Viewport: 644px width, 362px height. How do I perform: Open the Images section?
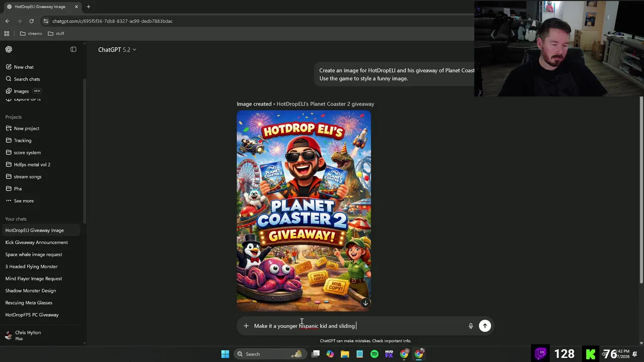point(21,91)
